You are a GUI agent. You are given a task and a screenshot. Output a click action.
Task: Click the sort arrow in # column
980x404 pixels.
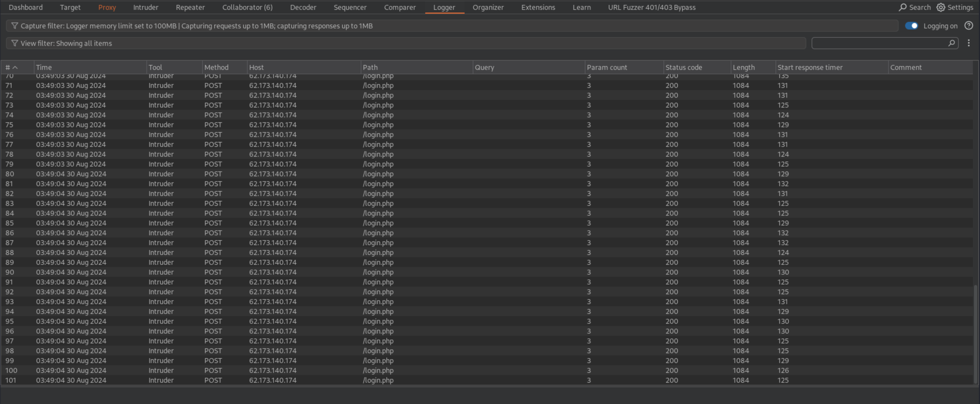15,67
